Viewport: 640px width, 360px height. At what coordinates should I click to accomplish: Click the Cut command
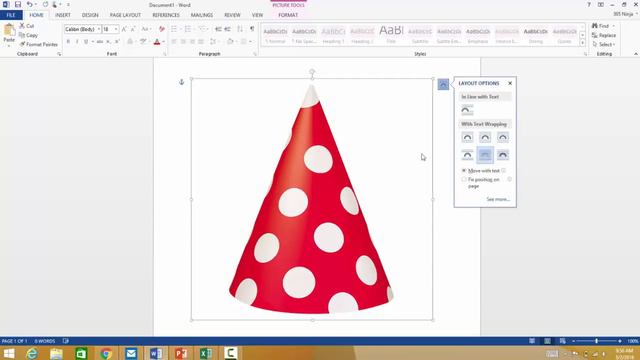point(27,26)
